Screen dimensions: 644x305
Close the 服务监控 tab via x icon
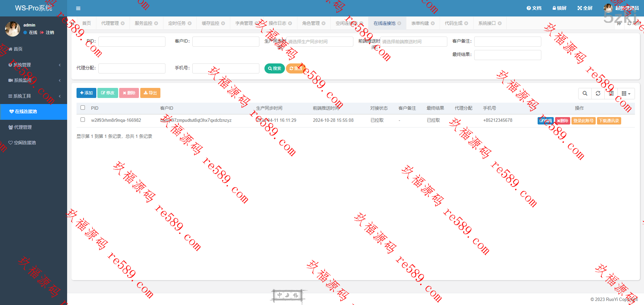pos(156,23)
